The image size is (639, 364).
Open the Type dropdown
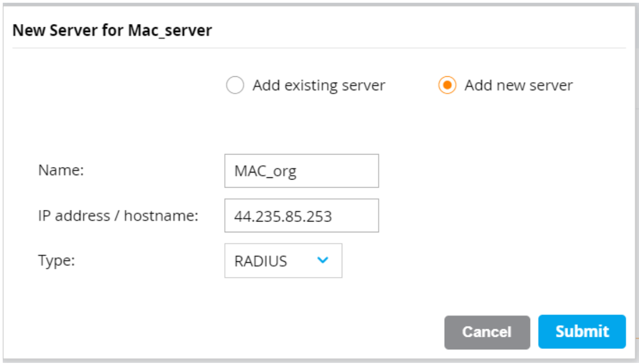(283, 261)
